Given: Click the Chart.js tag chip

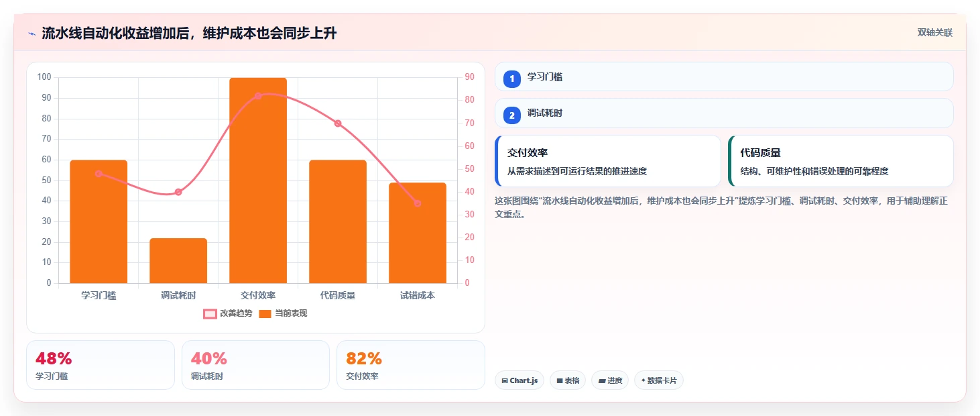Looking at the screenshot, I should [519, 380].
